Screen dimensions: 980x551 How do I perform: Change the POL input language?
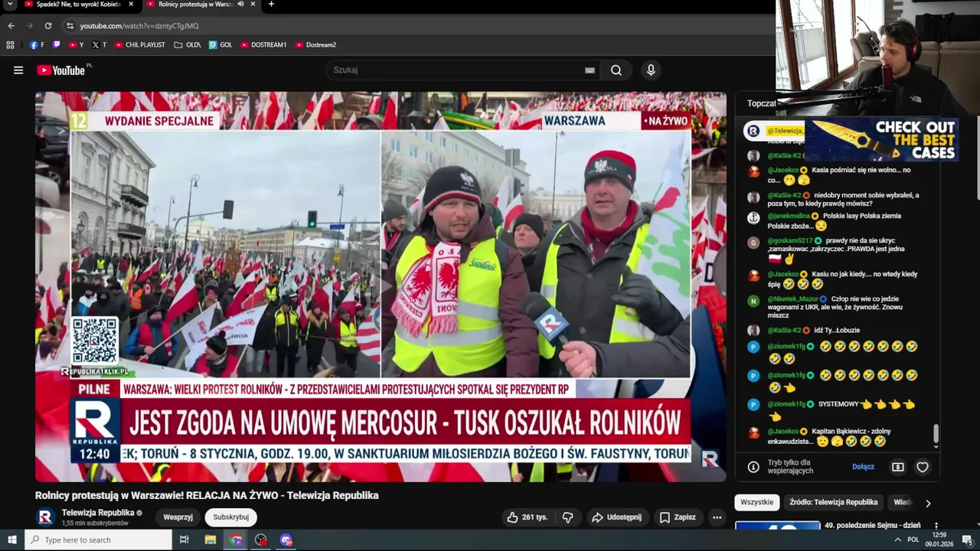913,540
